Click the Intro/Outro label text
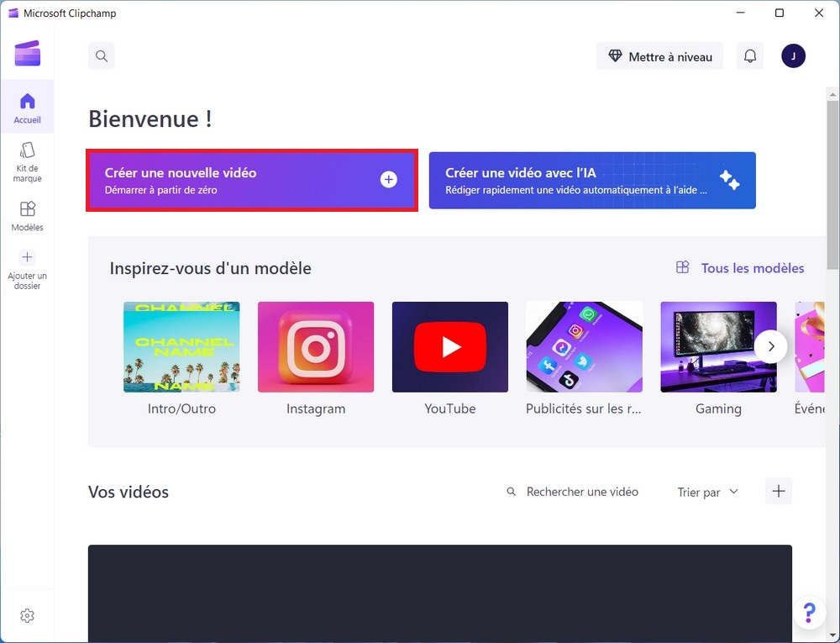The width and height of the screenshot is (840, 643). pos(181,408)
